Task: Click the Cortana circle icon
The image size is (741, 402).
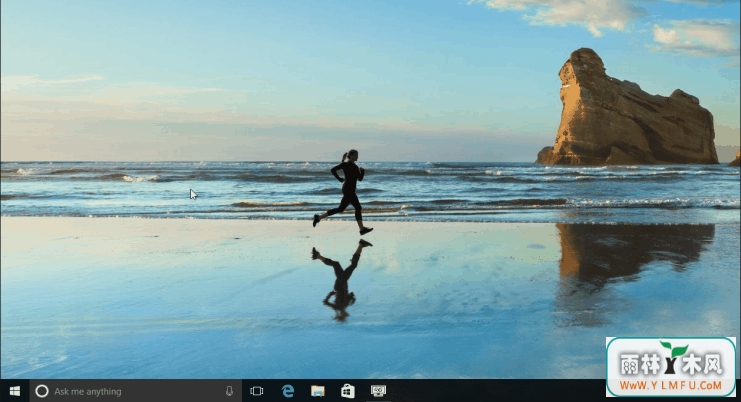Action: [42, 391]
